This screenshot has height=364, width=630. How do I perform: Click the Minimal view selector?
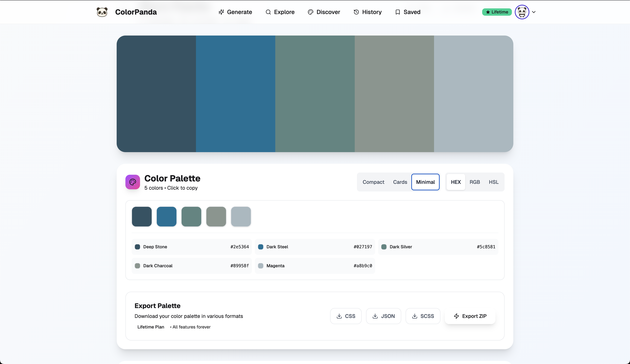point(425,182)
